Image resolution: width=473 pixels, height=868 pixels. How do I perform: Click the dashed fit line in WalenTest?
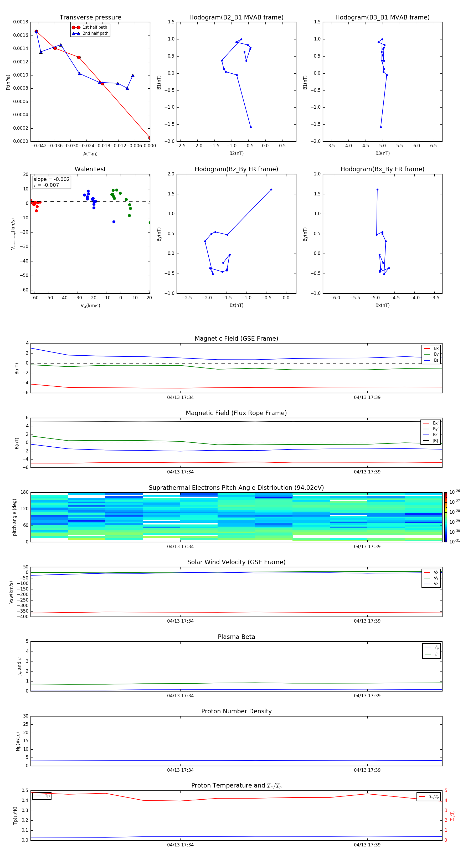tap(90, 201)
